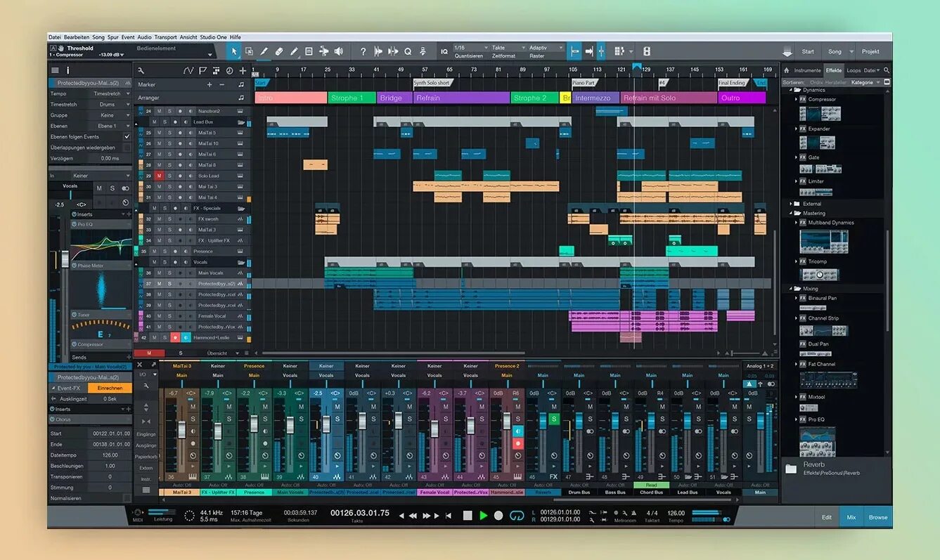Image resolution: width=940 pixels, height=560 pixels.
Task: Show automation curve icon
Action: point(188,70)
